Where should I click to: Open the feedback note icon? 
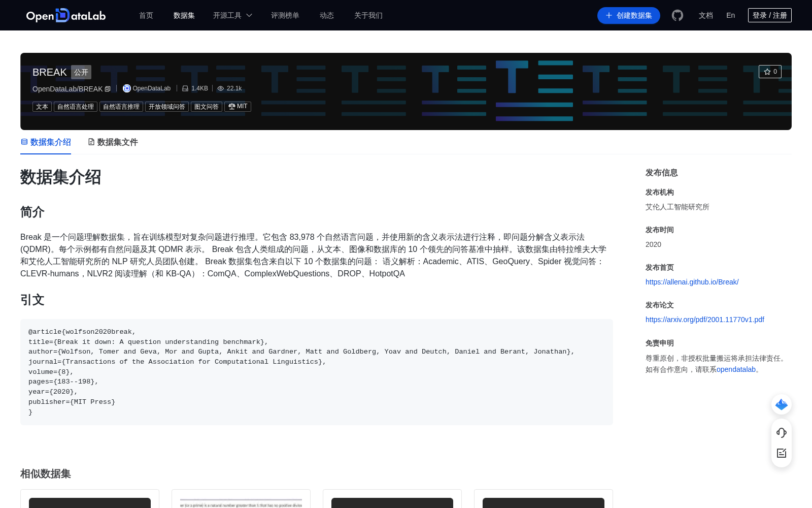click(x=782, y=453)
